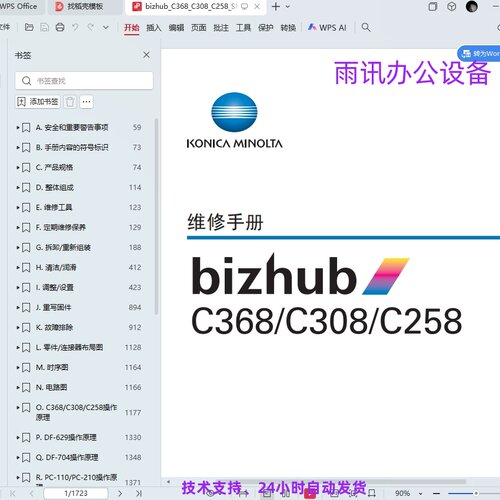Go to bookmark N. 电路图
The width and height of the screenshot is (500, 500).
[x=51, y=387]
